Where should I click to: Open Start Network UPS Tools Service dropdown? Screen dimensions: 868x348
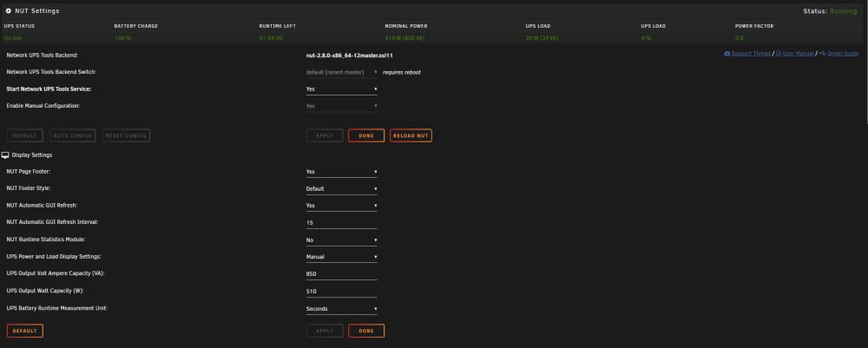[341, 89]
